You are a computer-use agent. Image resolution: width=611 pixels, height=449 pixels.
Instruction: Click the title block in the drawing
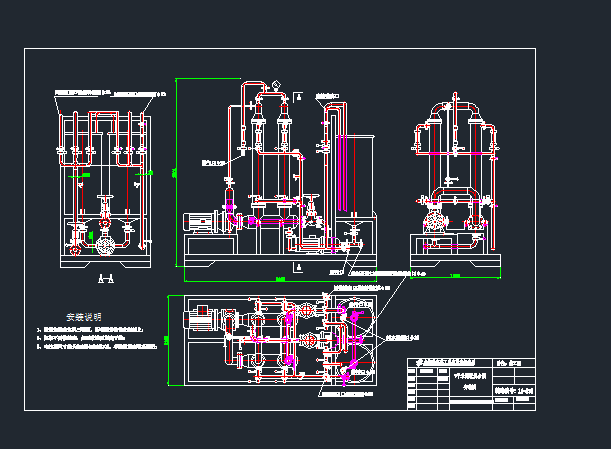pos(470,382)
